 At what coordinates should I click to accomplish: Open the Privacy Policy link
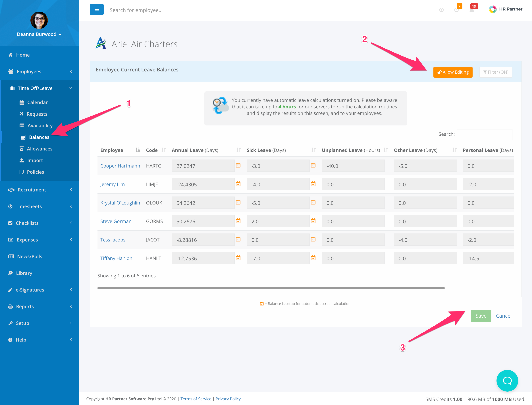228,399
